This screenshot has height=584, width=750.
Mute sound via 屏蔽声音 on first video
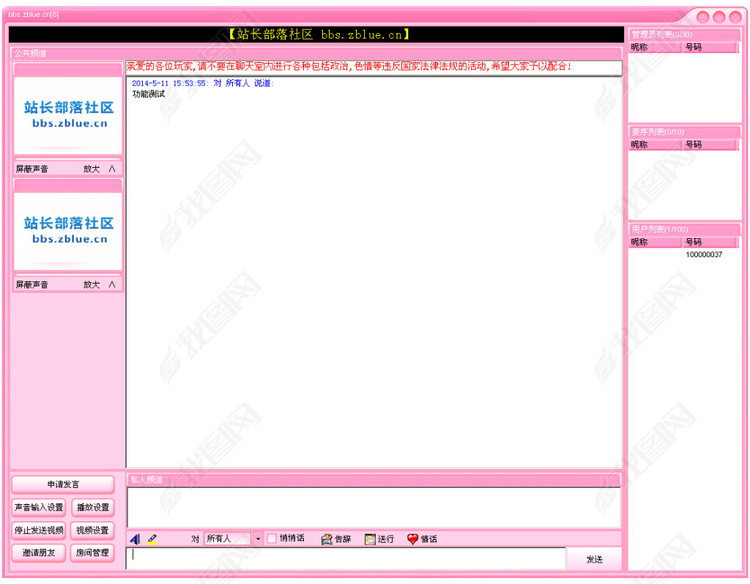click(32, 169)
